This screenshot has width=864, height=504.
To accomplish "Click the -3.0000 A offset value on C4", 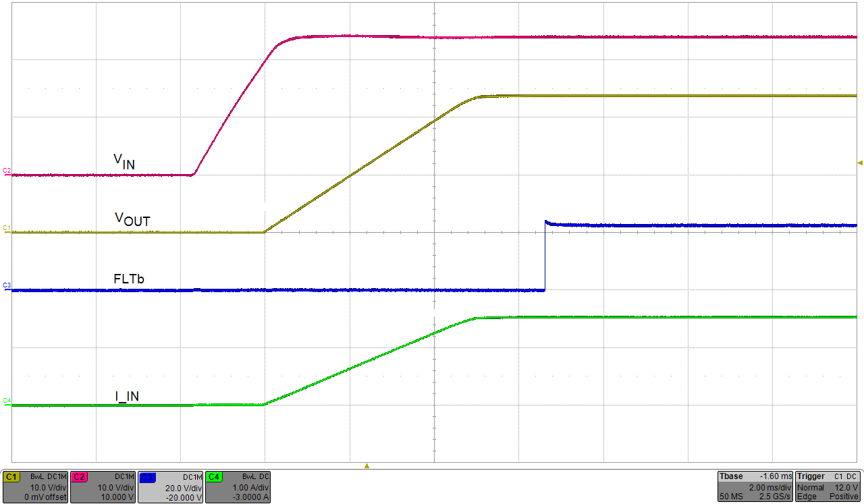I will 250,498.
